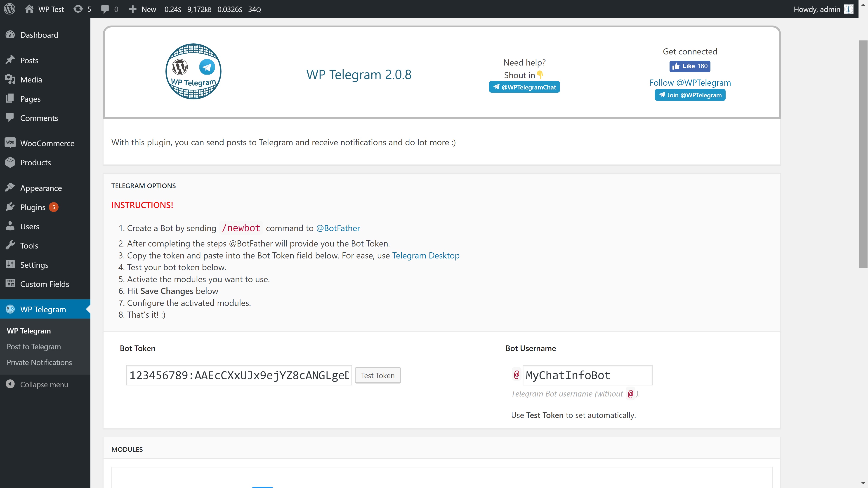Open the Dashboard menu item

coord(39,35)
